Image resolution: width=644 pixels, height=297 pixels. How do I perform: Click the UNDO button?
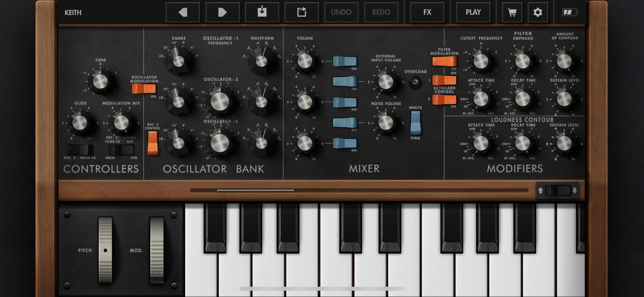(x=341, y=12)
